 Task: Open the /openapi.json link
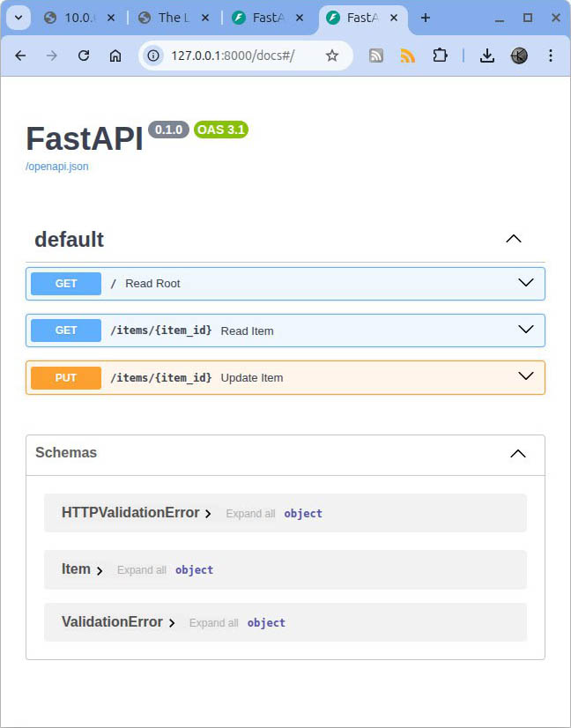(x=57, y=166)
